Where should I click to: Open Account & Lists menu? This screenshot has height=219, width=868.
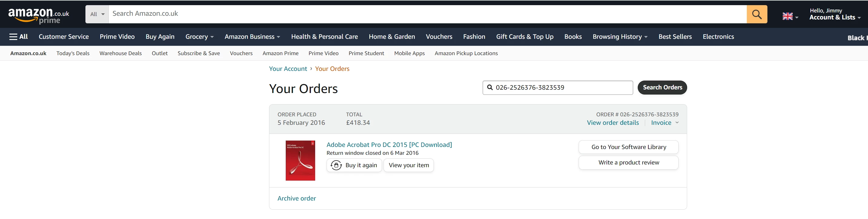835,14
